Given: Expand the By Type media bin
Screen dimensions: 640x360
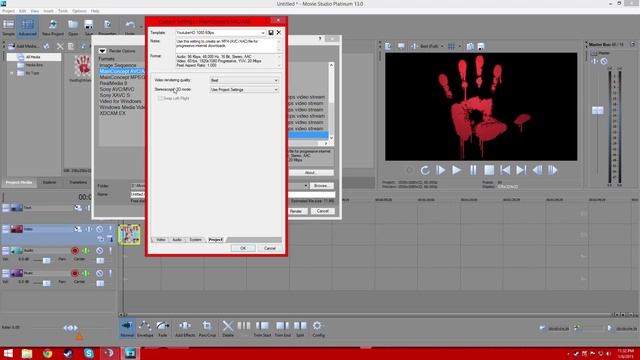Looking at the screenshot, I should [12, 73].
